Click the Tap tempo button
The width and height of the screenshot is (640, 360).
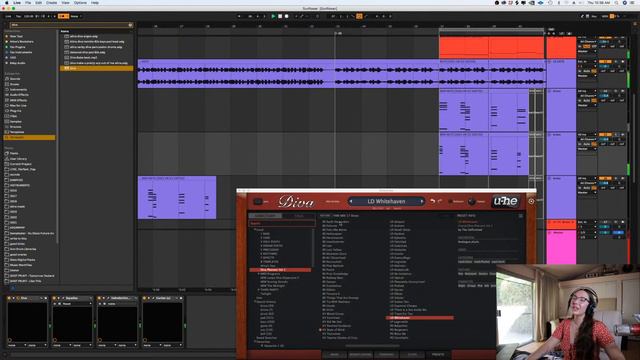point(18,16)
